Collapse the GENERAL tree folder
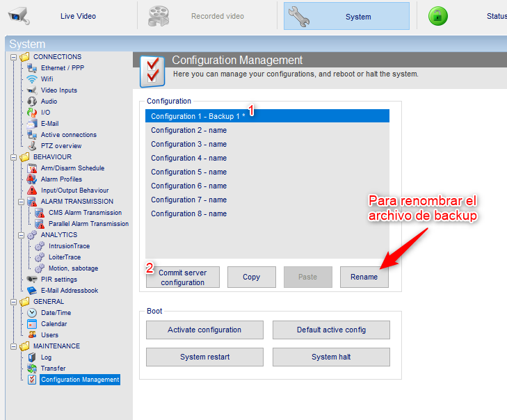The width and height of the screenshot is (507, 420). tap(14, 302)
